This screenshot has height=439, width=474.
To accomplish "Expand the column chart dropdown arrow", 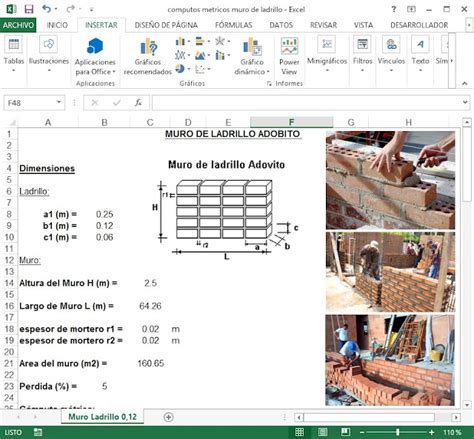I will [x=189, y=42].
